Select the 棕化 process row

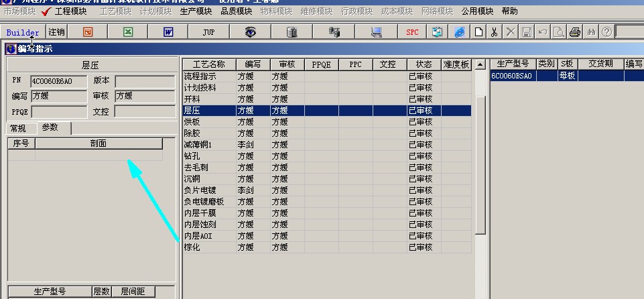(327, 247)
